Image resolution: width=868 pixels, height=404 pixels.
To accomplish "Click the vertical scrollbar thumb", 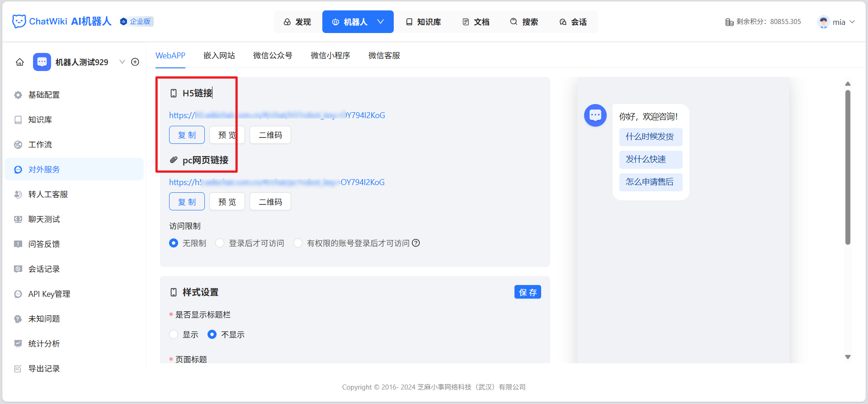I will coord(848,167).
